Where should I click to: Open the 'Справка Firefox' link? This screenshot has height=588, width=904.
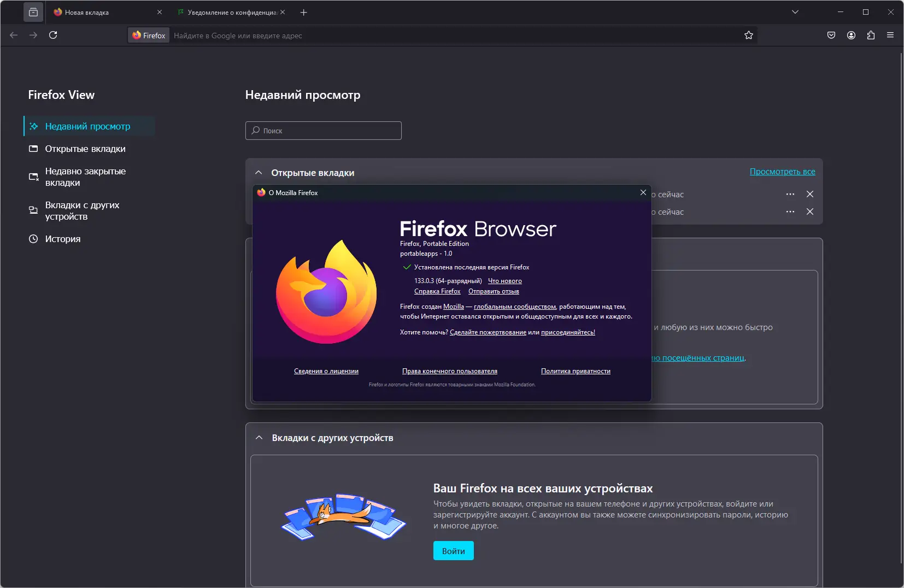point(437,291)
